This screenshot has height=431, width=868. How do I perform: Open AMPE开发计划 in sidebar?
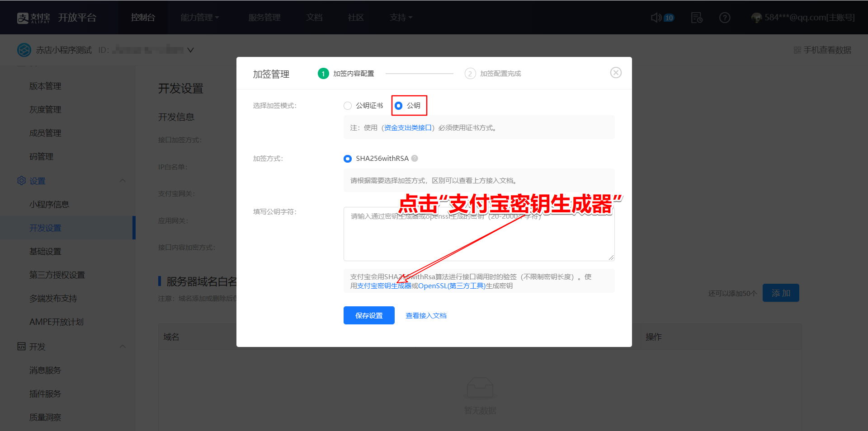tap(57, 322)
